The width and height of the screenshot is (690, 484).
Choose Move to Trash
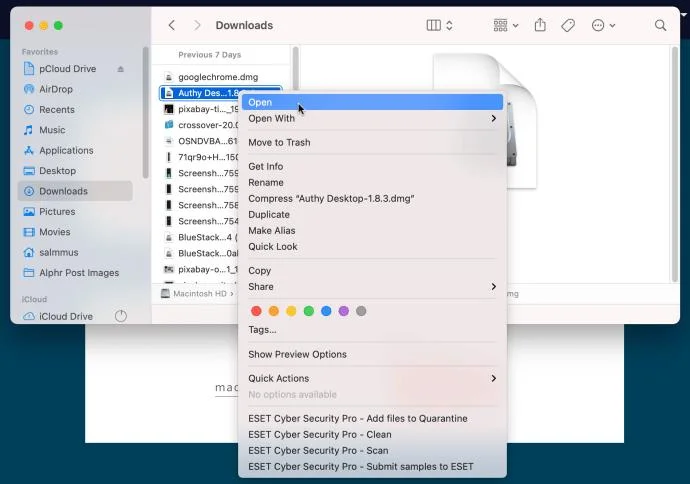372,143
